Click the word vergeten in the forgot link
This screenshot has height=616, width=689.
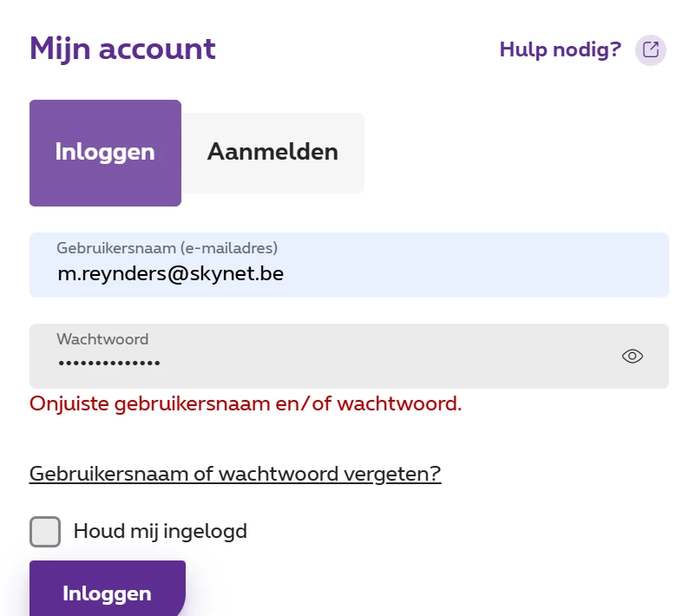[401, 474]
